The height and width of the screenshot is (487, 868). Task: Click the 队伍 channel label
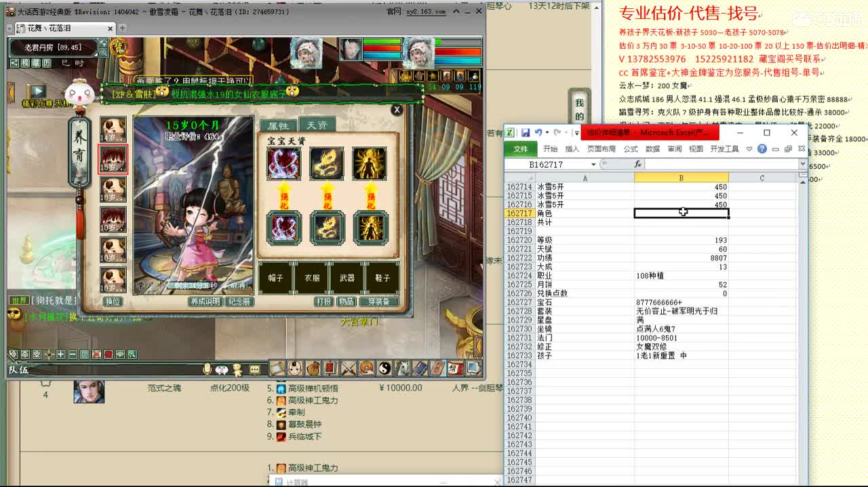18,370
